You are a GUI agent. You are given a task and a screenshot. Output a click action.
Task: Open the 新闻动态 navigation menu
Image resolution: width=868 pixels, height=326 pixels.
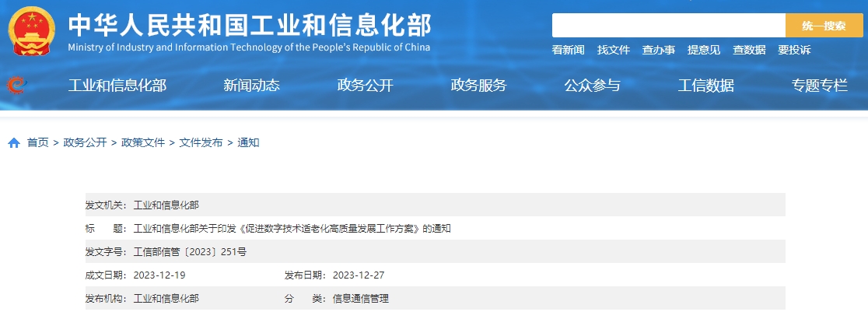pyautogui.click(x=251, y=86)
